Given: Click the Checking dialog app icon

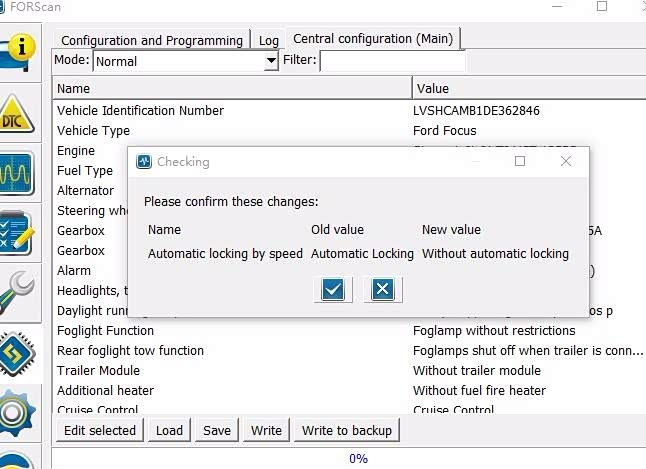Looking at the screenshot, I should coord(144,162).
